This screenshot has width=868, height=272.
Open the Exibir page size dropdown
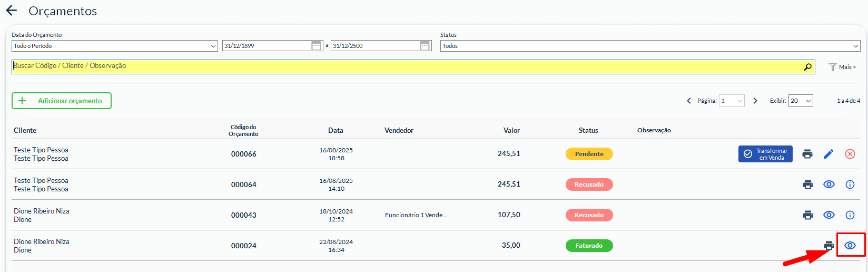point(800,101)
